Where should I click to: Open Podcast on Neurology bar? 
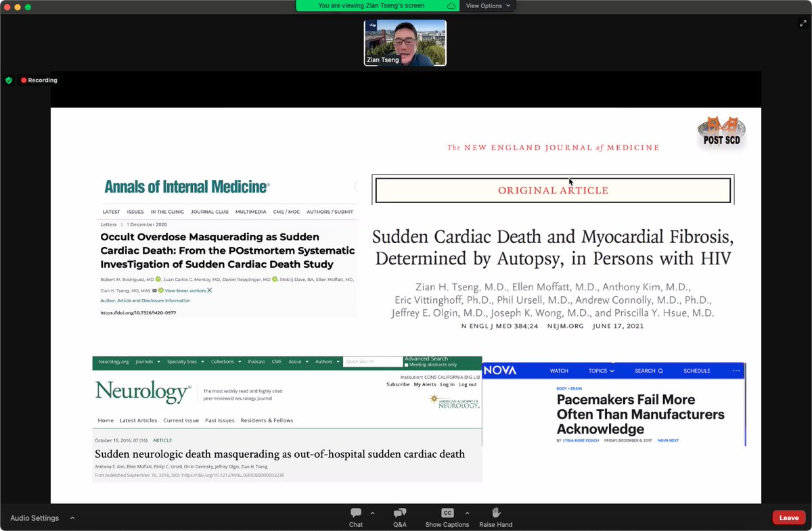coord(256,362)
